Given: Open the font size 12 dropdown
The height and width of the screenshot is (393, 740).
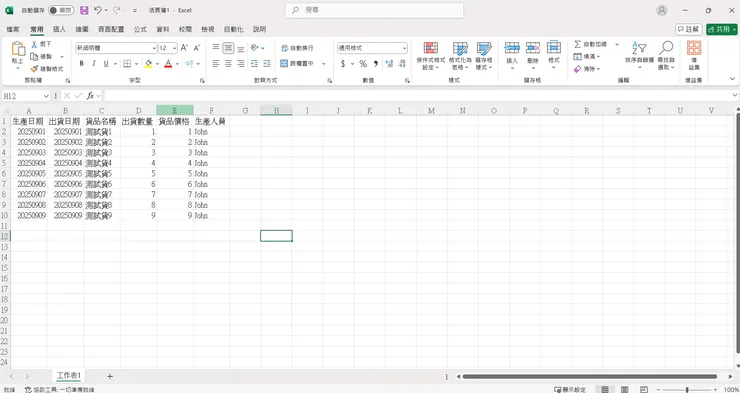Looking at the screenshot, I should coord(174,48).
